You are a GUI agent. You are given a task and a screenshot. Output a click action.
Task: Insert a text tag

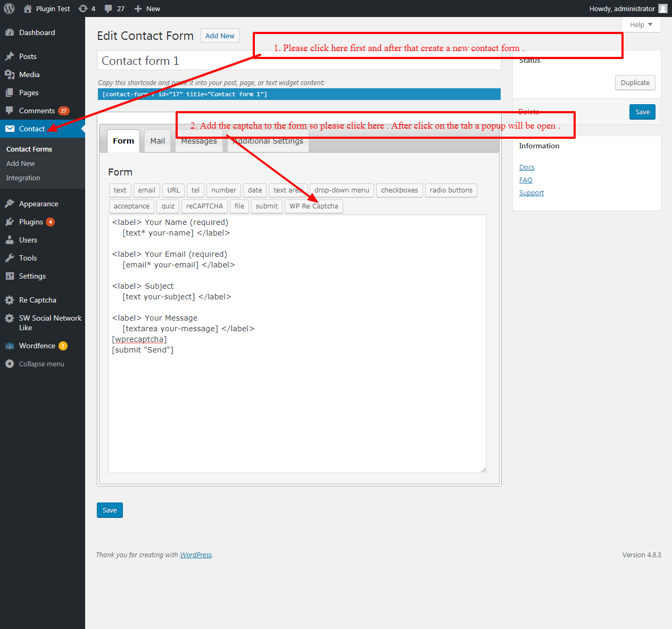click(120, 190)
